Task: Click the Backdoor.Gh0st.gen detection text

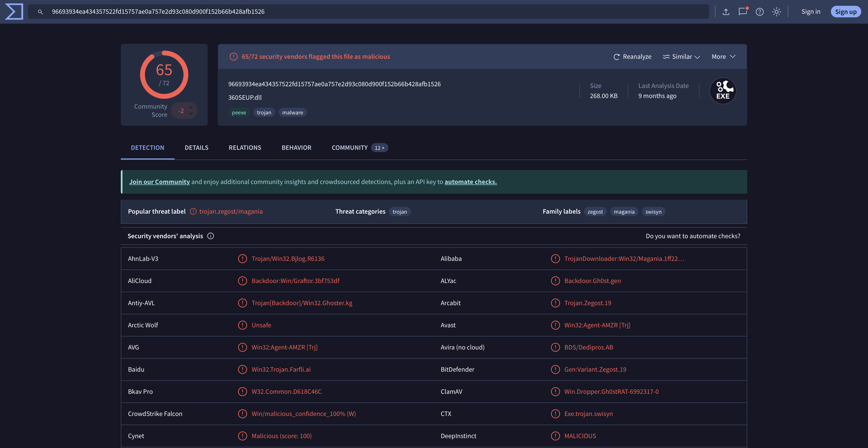Action: pyautogui.click(x=592, y=281)
